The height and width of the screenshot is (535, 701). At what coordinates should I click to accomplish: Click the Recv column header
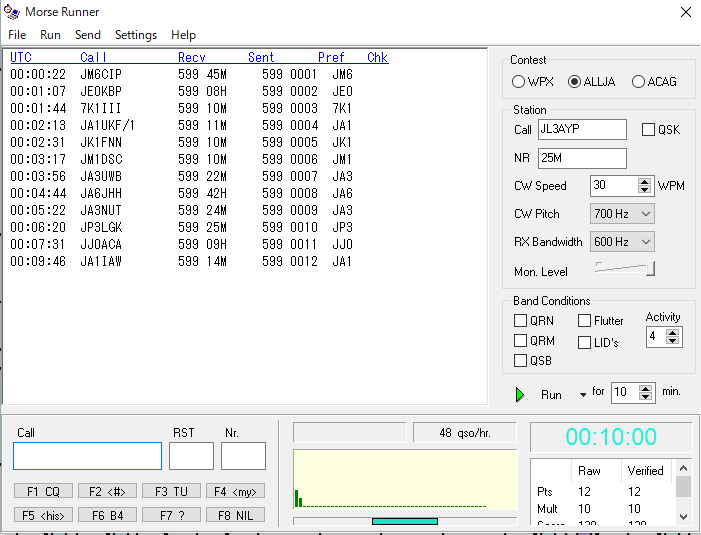[x=191, y=57]
